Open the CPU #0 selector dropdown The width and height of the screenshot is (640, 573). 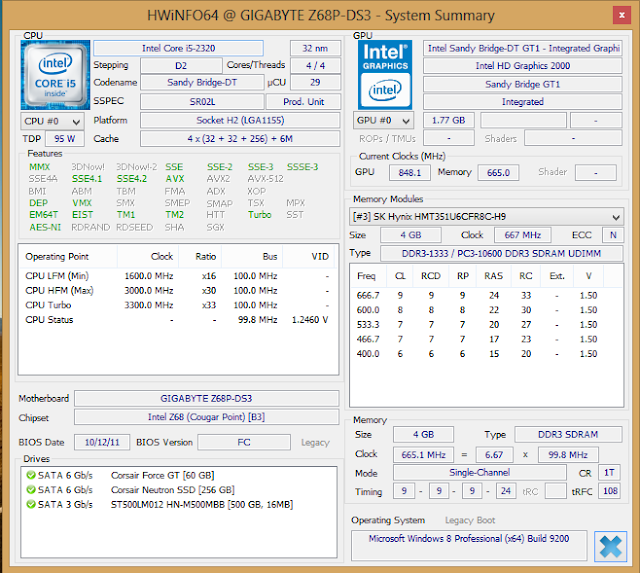[x=52, y=121]
